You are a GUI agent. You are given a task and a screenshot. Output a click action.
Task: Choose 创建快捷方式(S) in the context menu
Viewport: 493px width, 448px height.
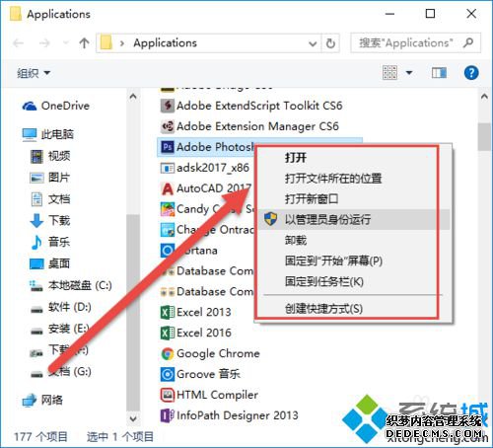[323, 309]
